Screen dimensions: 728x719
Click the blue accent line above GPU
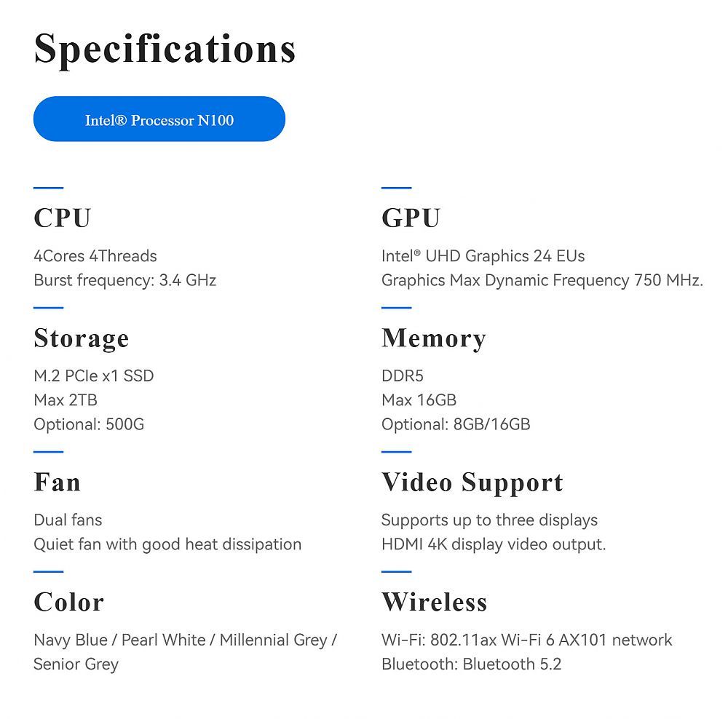click(397, 188)
